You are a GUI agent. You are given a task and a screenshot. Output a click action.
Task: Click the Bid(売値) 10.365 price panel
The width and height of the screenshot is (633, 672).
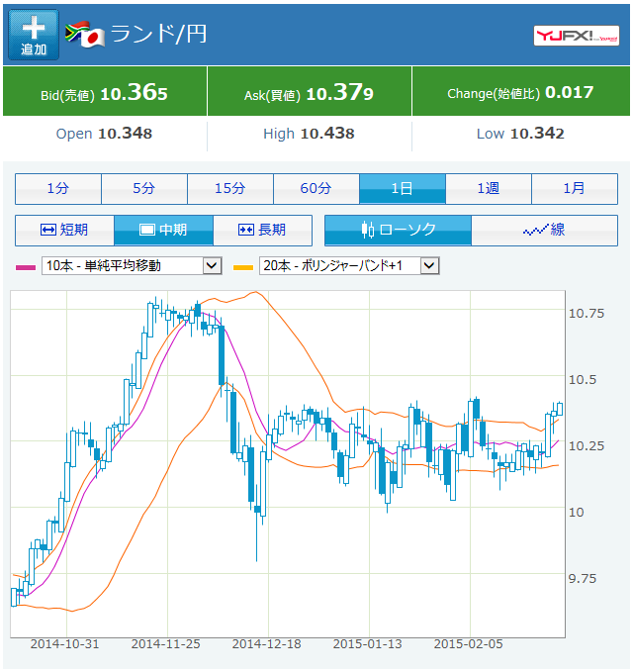tap(105, 94)
